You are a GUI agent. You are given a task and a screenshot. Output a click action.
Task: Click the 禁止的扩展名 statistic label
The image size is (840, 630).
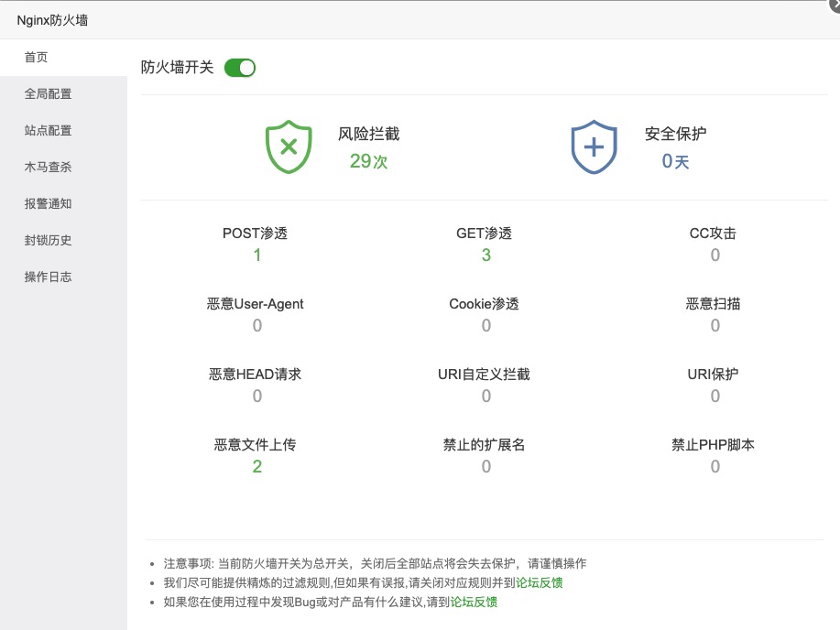coord(484,445)
